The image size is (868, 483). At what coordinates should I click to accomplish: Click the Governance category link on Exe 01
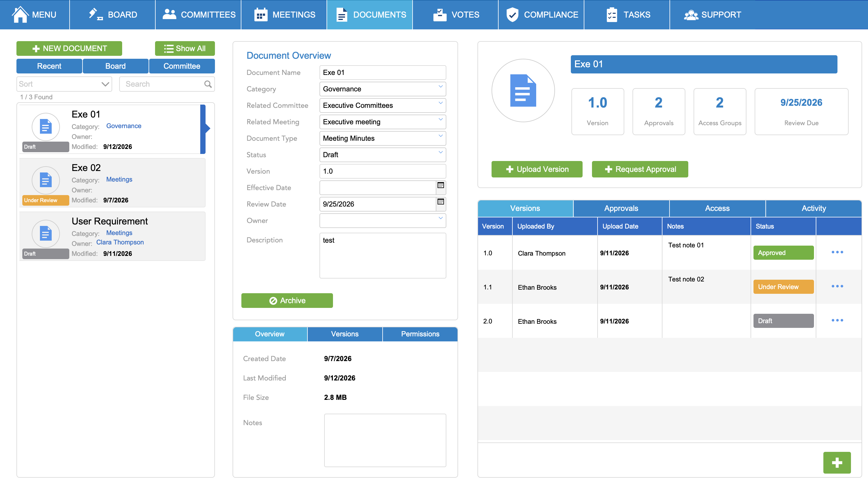124,126
